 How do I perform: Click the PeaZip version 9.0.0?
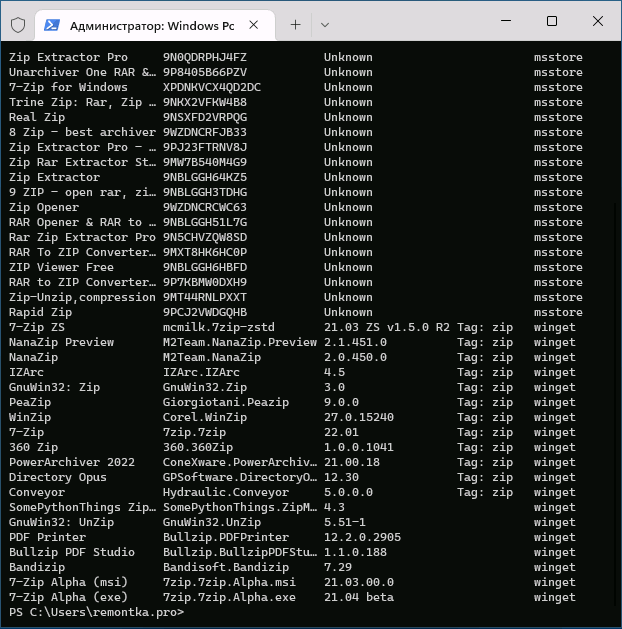[x=341, y=402]
